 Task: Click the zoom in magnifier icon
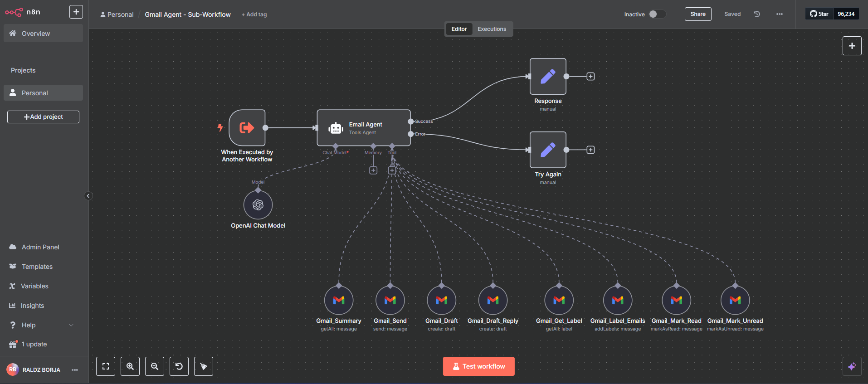(130, 366)
